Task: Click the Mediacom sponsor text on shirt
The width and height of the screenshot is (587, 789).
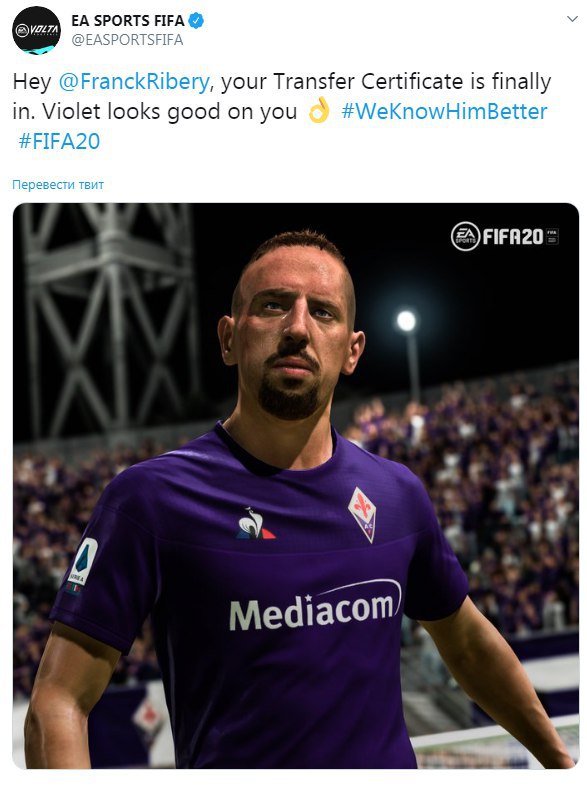Action: [315, 607]
